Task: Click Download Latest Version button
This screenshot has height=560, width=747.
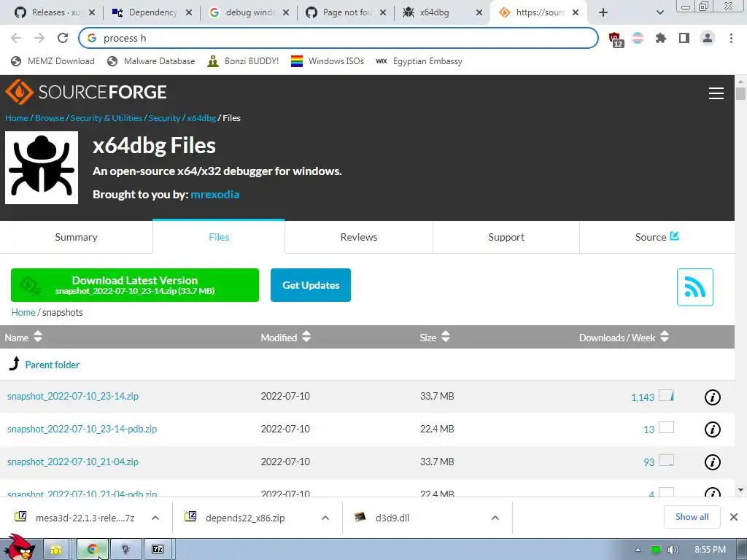Action: coord(135,285)
